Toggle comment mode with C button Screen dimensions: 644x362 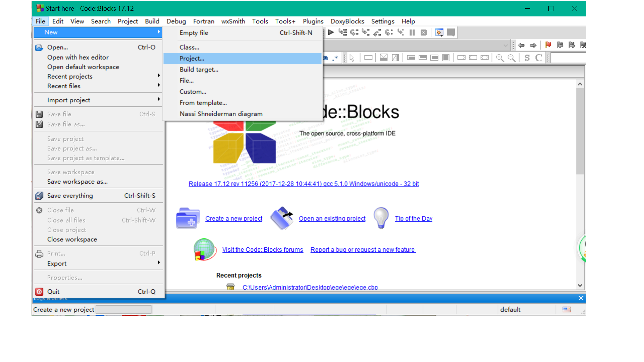pyautogui.click(x=539, y=58)
